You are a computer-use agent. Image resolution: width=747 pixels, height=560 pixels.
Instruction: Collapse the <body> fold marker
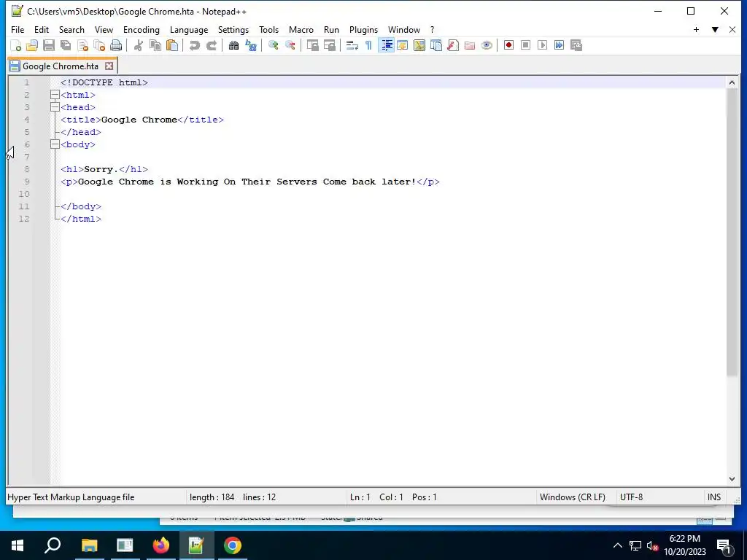click(55, 144)
